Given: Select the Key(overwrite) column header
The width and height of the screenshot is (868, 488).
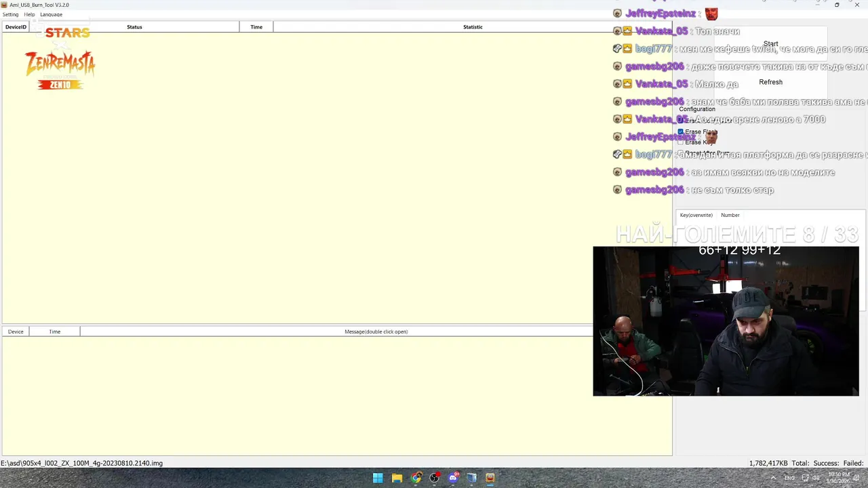Looking at the screenshot, I should (x=696, y=215).
